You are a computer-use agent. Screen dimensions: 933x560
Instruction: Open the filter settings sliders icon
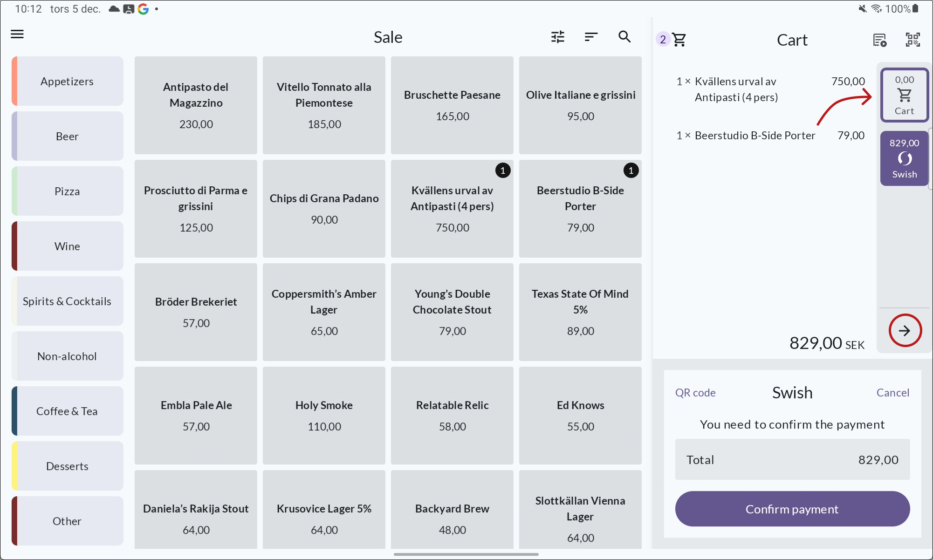coord(558,37)
